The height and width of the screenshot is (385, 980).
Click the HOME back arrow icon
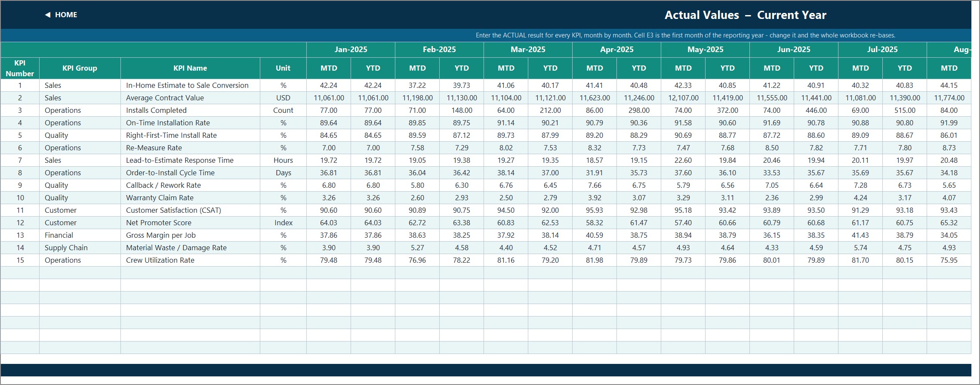click(47, 15)
